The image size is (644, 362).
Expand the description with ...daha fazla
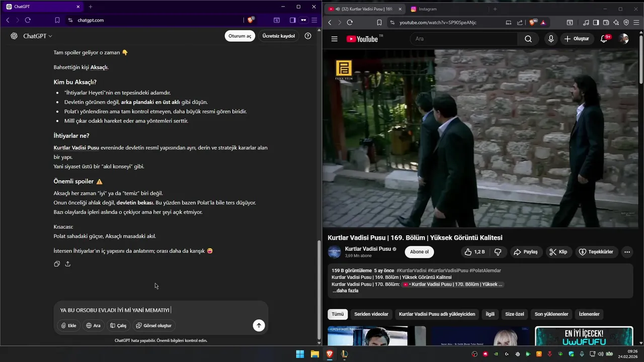click(346, 291)
